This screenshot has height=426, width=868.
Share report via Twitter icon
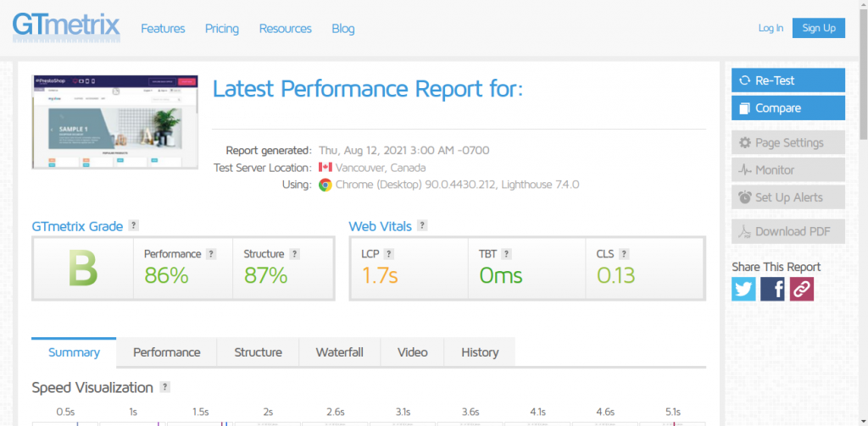[743, 289]
